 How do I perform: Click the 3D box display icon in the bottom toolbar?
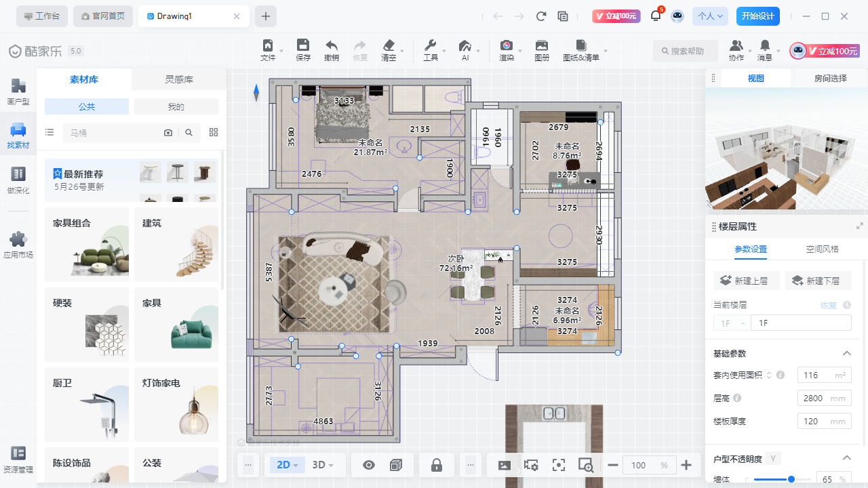396,465
